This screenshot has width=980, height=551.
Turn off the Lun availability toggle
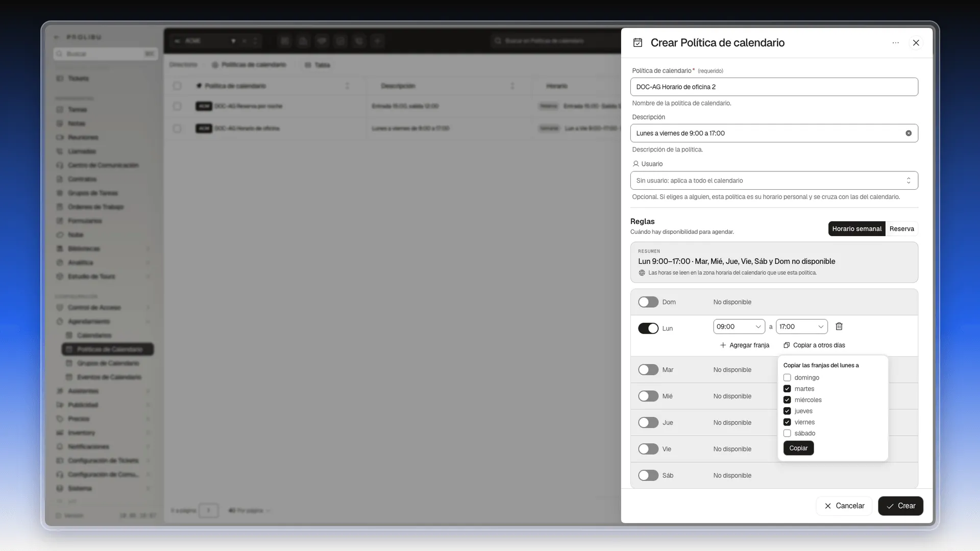tap(648, 329)
